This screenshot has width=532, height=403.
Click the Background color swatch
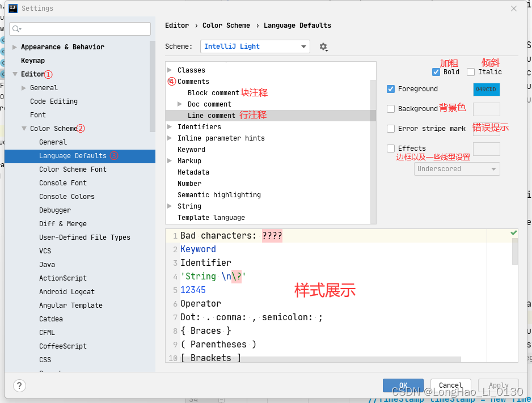(x=486, y=109)
